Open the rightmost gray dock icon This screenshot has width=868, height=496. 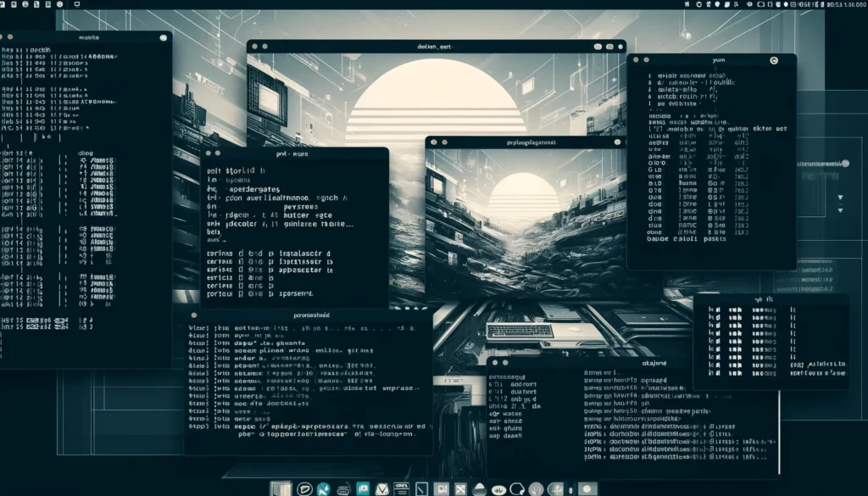pos(587,488)
